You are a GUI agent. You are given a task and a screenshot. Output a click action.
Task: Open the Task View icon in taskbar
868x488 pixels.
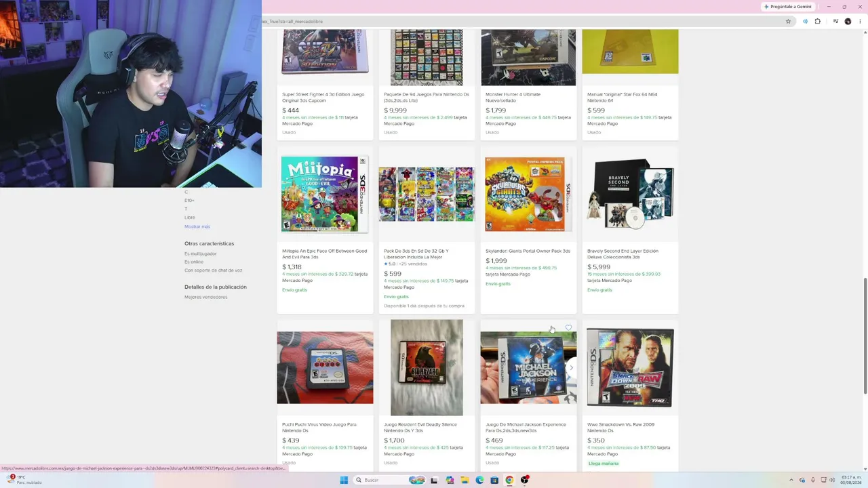434,480
